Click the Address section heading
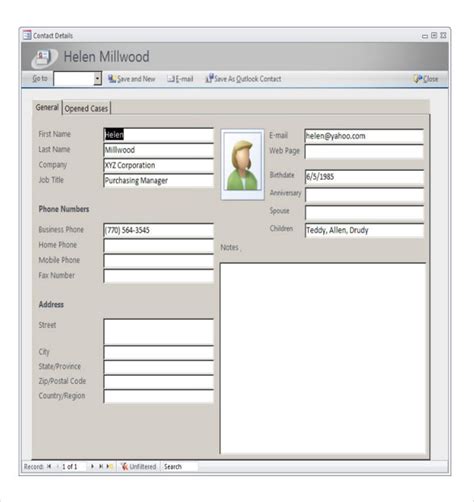 (x=51, y=304)
